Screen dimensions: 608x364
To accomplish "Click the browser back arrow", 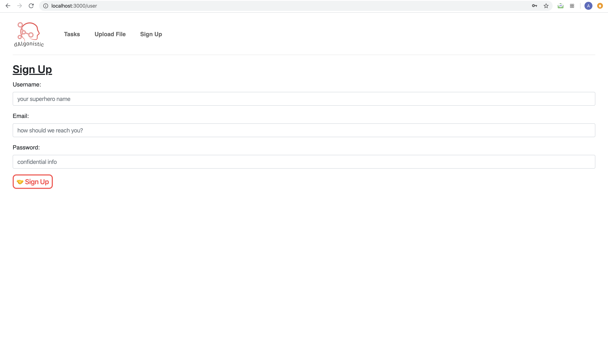I will (x=8, y=6).
